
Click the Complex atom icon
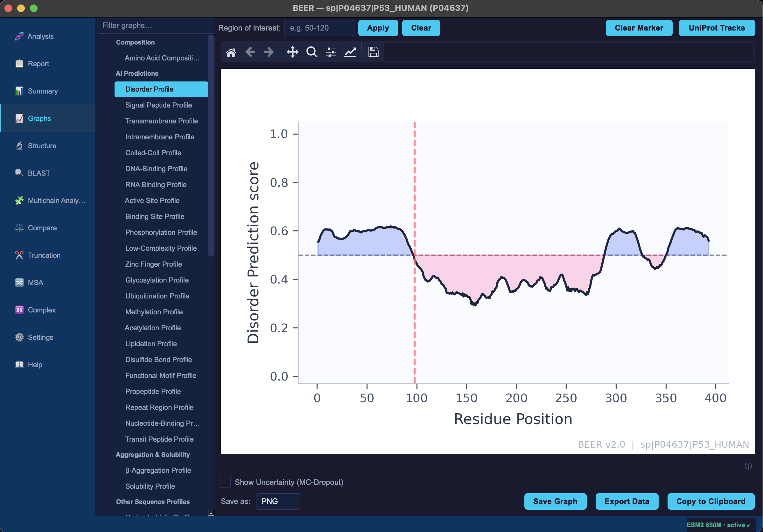tap(19, 310)
